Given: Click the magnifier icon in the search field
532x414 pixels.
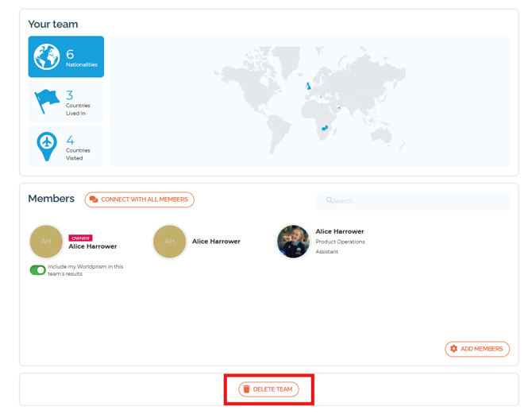Looking at the screenshot, I should click(x=329, y=200).
